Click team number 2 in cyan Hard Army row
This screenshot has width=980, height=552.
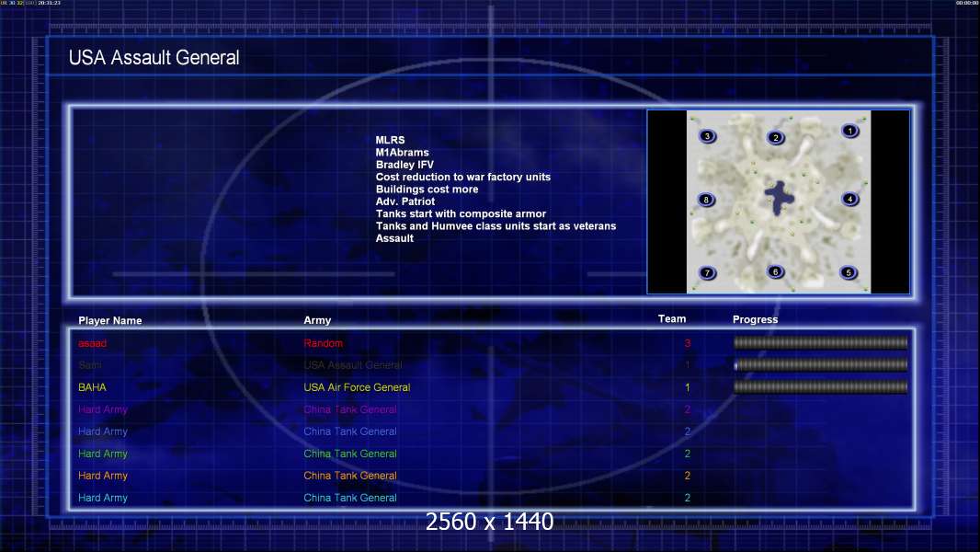point(688,498)
